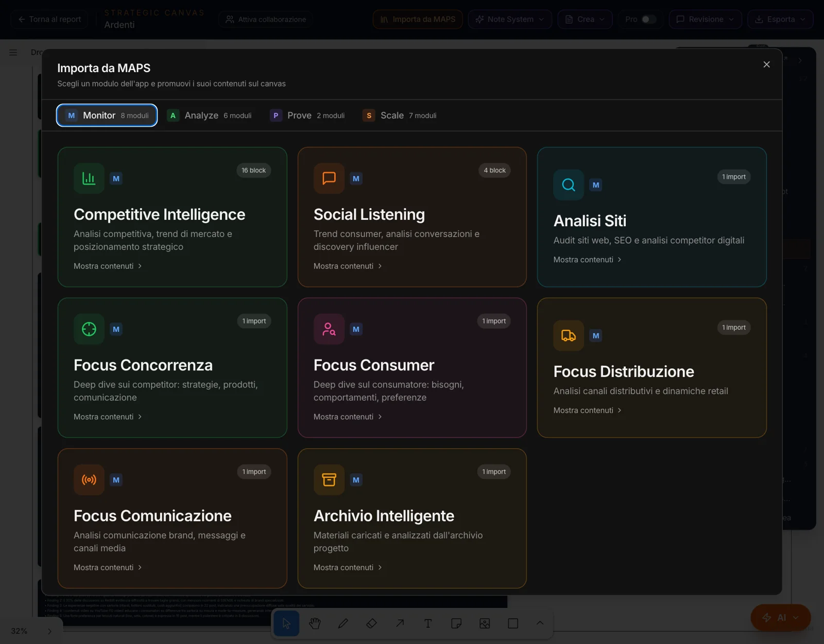Select the text tool
824x644 pixels.
(428, 623)
